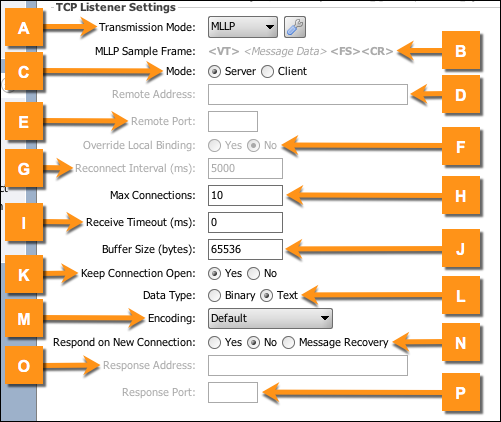Click the wrench icon next to Transmission Mode
The image size is (501, 422).
pos(295,27)
